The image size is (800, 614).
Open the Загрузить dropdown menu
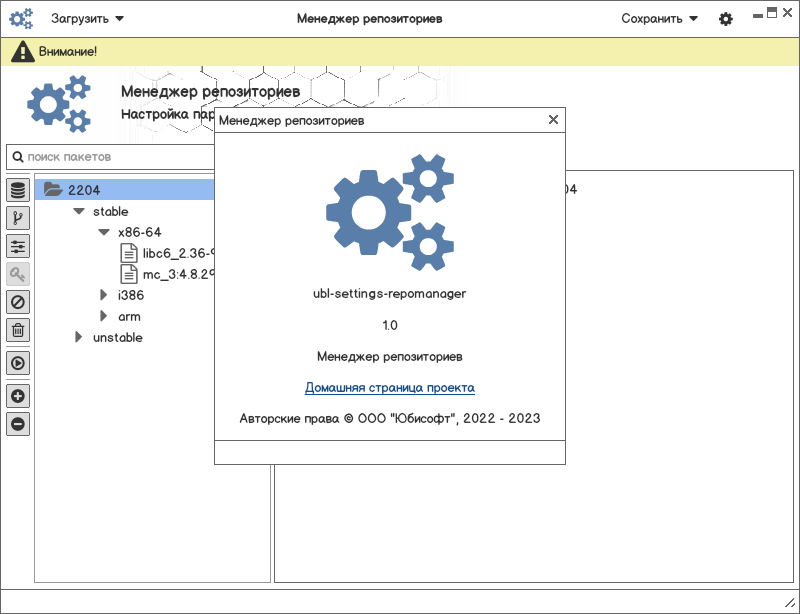[x=88, y=19]
